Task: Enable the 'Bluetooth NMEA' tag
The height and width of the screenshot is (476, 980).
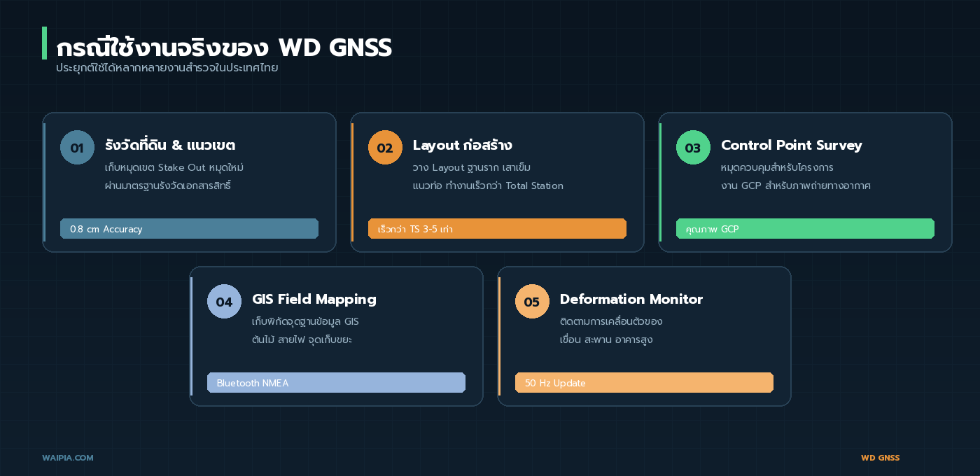Action: click(336, 382)
